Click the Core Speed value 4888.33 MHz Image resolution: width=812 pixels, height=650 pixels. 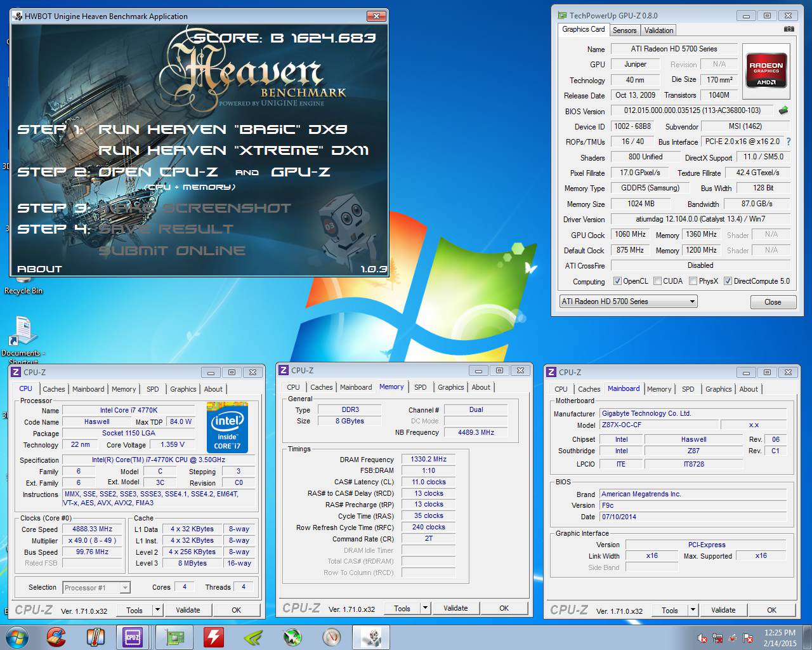pos(93,529)
